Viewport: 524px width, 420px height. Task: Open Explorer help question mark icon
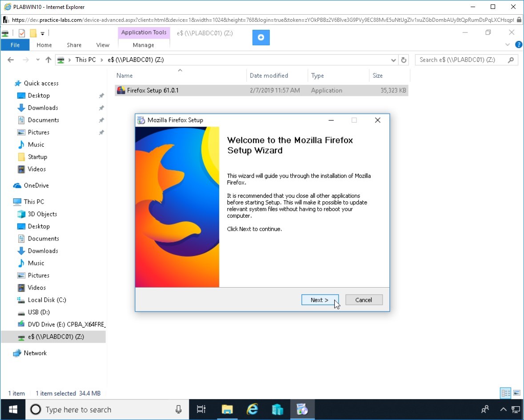pos(519,44)
